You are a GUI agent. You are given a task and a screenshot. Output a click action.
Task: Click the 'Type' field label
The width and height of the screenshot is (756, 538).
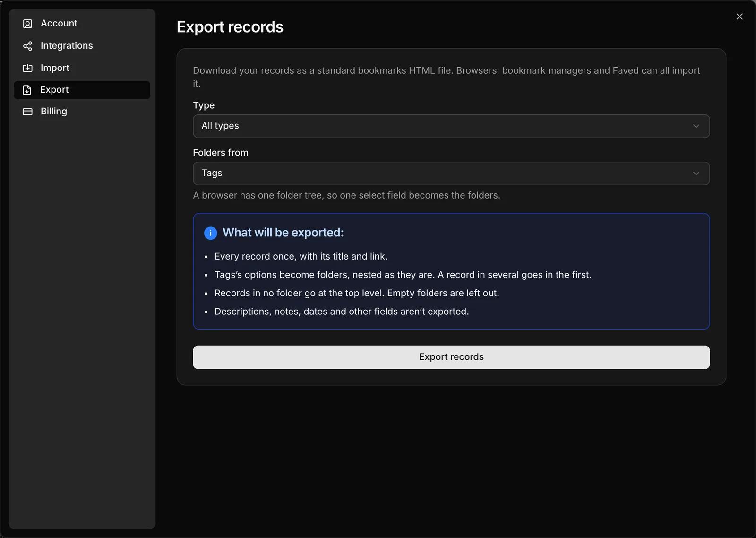pyautogui.click(x=204, y=105)
